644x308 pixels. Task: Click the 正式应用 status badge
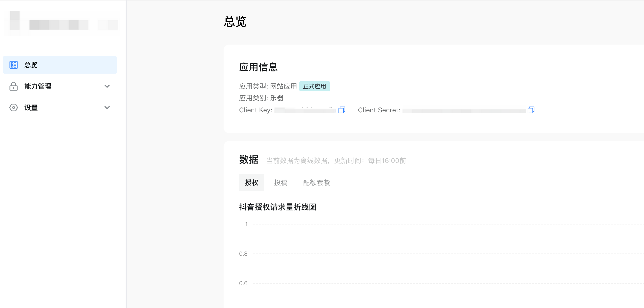(x=315, y=86)
